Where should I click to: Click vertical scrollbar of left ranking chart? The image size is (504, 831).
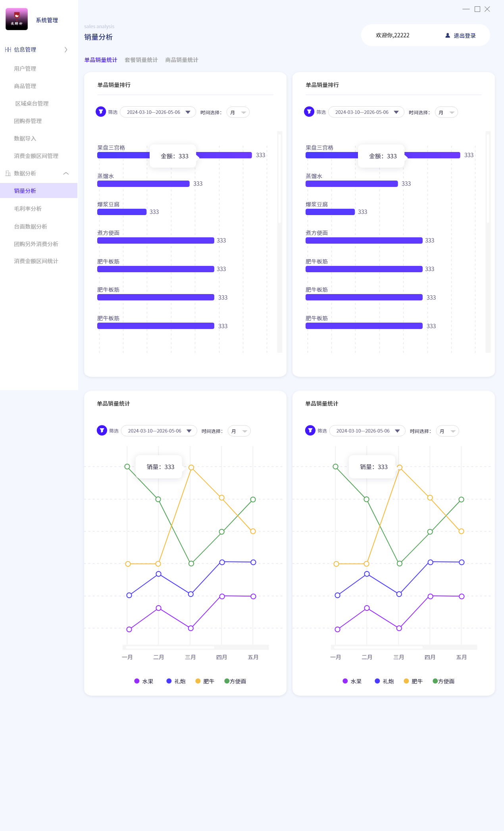280,179
